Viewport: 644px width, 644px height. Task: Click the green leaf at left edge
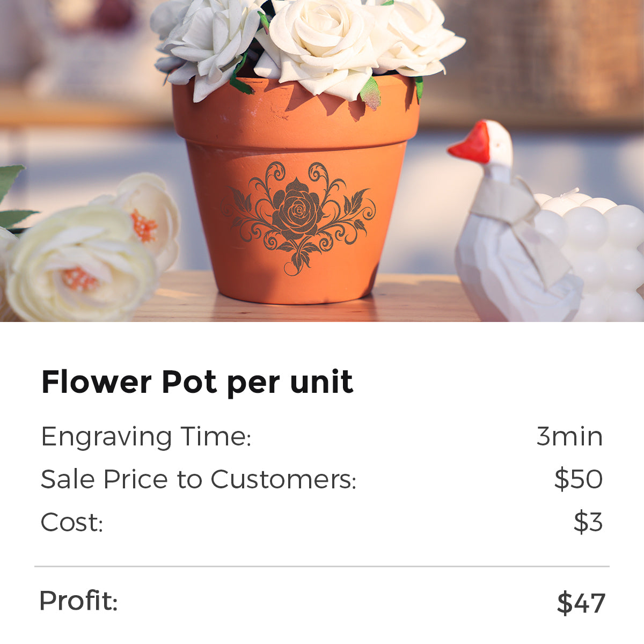pos(10,182)
